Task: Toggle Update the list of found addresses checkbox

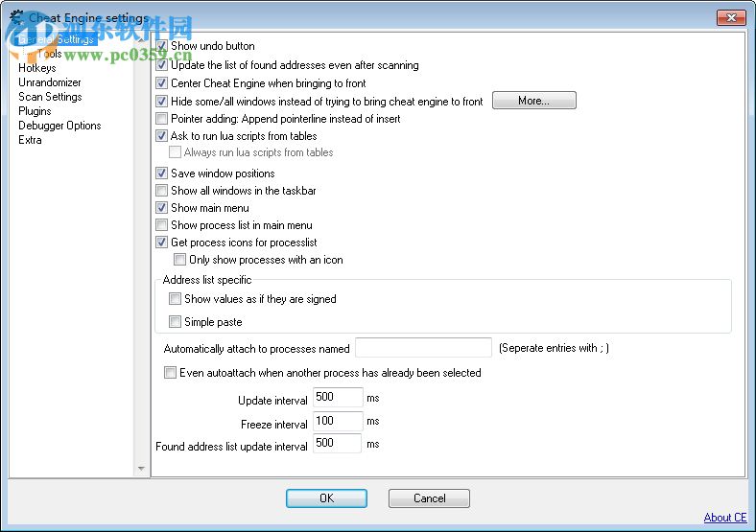Action: point(162,64)
